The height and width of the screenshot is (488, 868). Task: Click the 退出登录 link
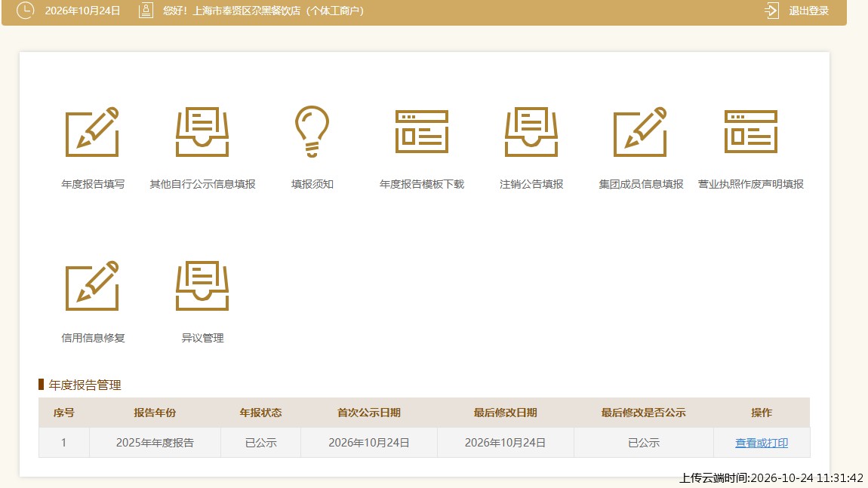809,11
